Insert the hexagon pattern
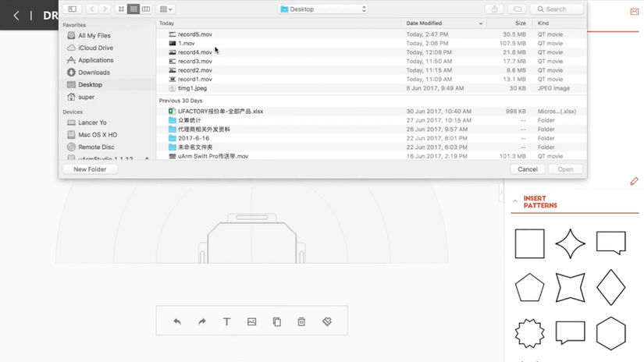This screenshot has width=644, height=362. tap(610, 333)
